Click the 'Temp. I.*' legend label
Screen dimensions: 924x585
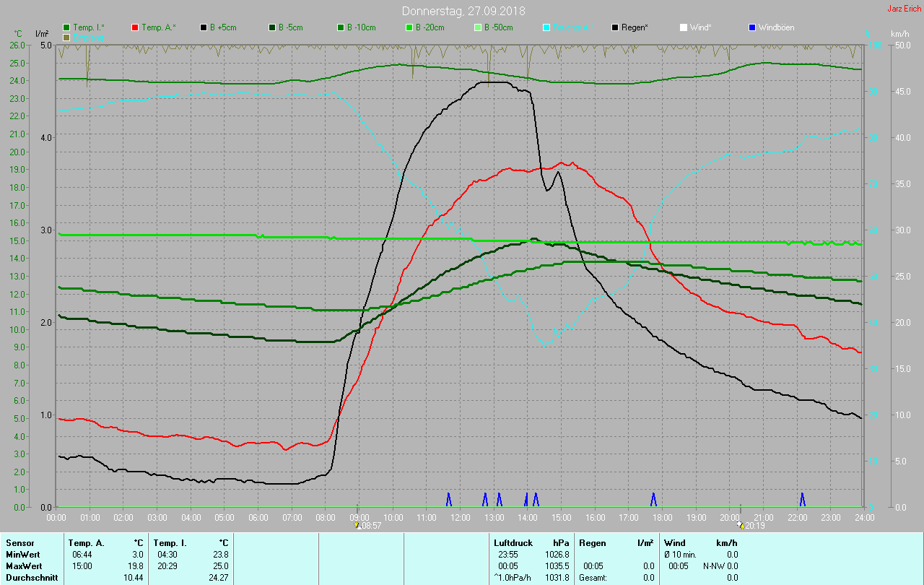coord(89,27)
